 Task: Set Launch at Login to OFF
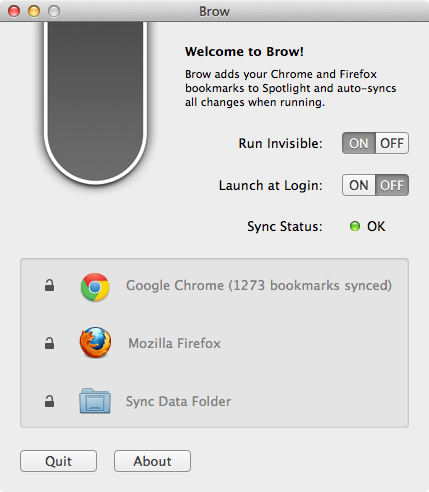392,185
